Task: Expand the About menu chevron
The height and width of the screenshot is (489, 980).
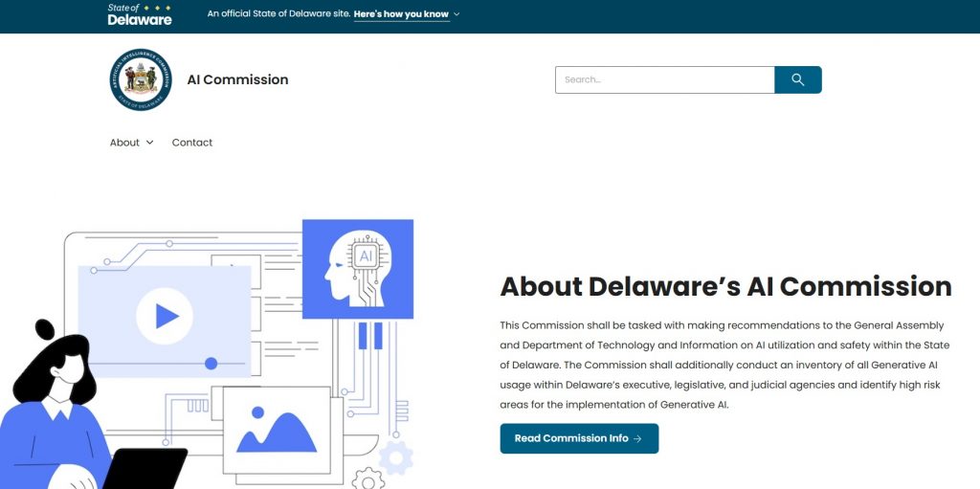Action: pos(150,143)
